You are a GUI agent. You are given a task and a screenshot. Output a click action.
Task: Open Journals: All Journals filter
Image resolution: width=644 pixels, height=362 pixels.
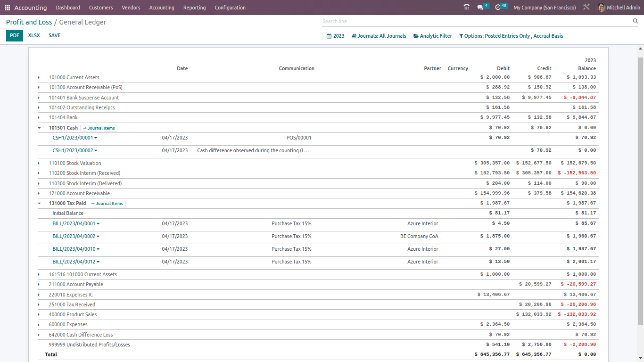379,36
